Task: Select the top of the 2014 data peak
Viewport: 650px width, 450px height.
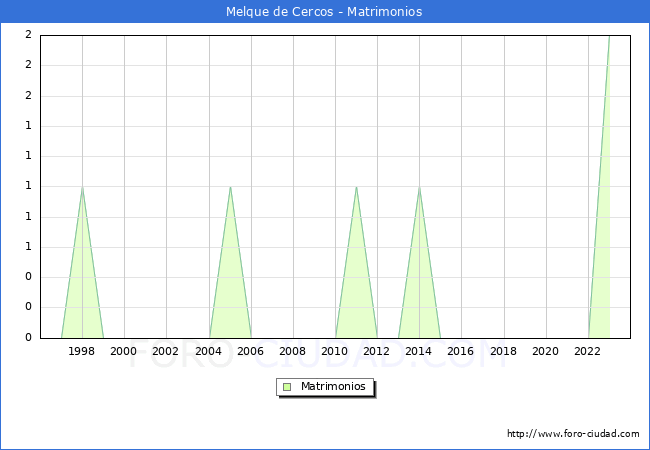Action: pos(419,187)
